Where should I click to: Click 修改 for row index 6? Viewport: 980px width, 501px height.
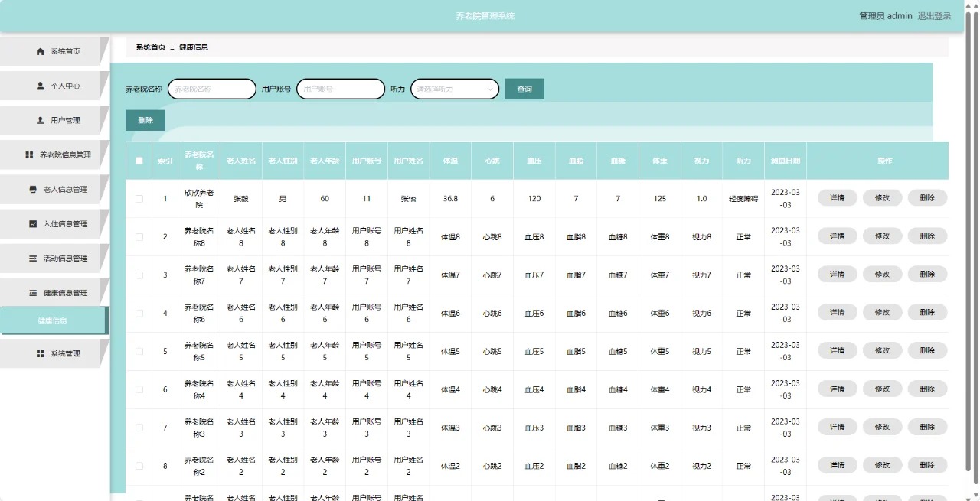coord(883,389)
